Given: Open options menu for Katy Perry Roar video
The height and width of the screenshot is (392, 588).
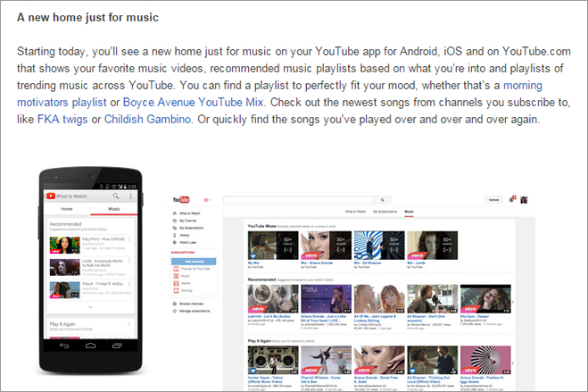Looking at the screenshot, I should (x=129, y=239).
